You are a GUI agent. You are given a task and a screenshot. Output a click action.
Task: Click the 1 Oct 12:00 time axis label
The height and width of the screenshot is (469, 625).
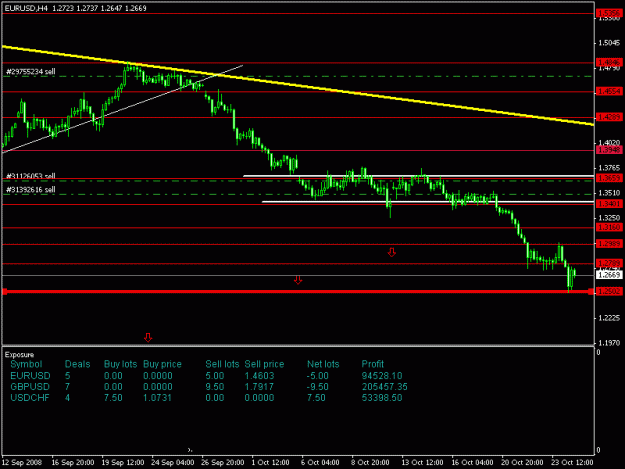(271, 463)
